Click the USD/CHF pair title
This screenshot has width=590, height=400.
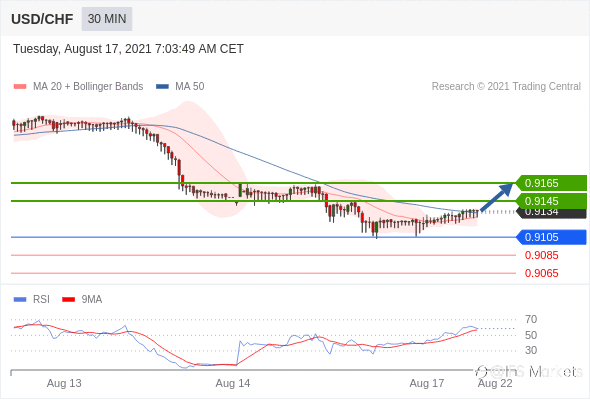tap(42, 19)
